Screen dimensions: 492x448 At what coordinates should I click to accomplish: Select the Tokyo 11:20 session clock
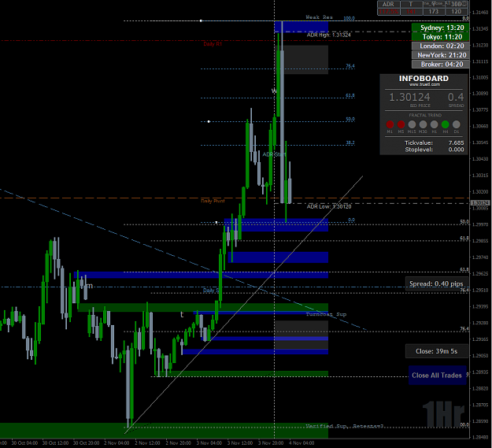pyautogui.click(x=441, y=37)
